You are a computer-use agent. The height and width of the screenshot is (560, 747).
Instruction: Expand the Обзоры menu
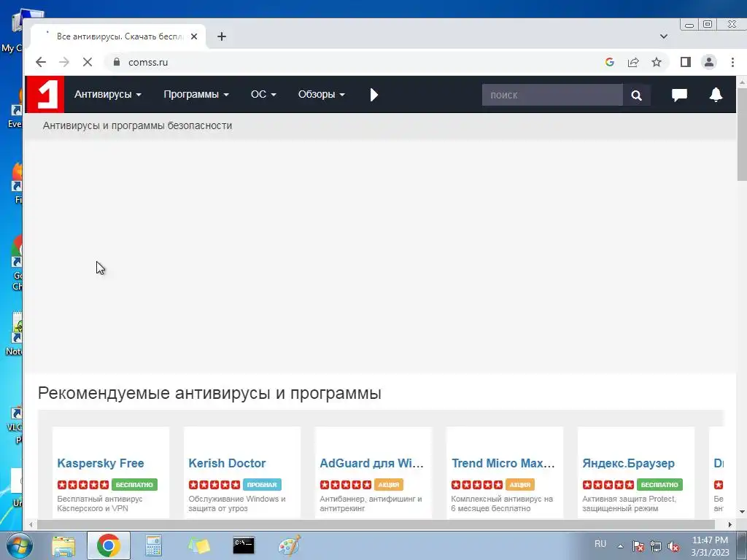click(321, 94)
